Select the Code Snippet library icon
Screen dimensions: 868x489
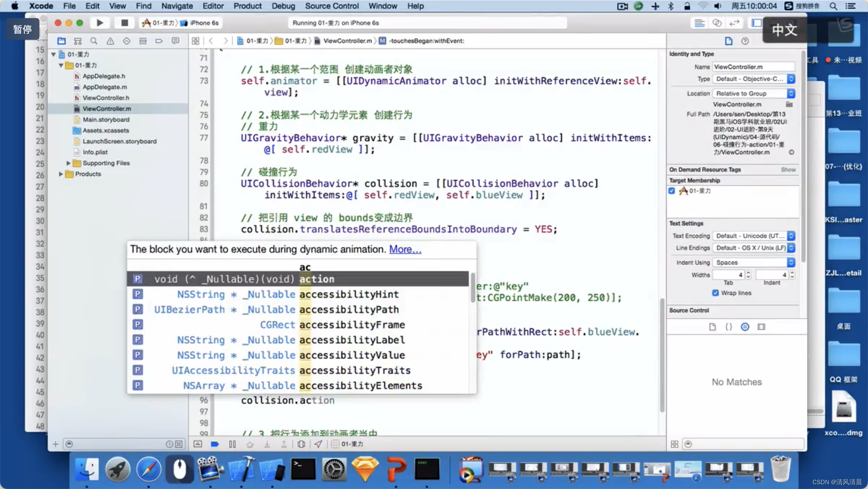pos(729,327)
